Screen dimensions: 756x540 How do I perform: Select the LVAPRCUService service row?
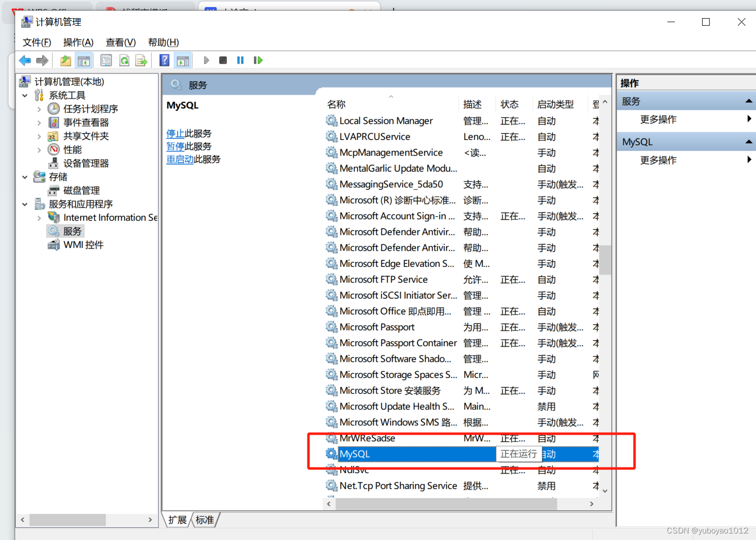[x=462, y=137]
